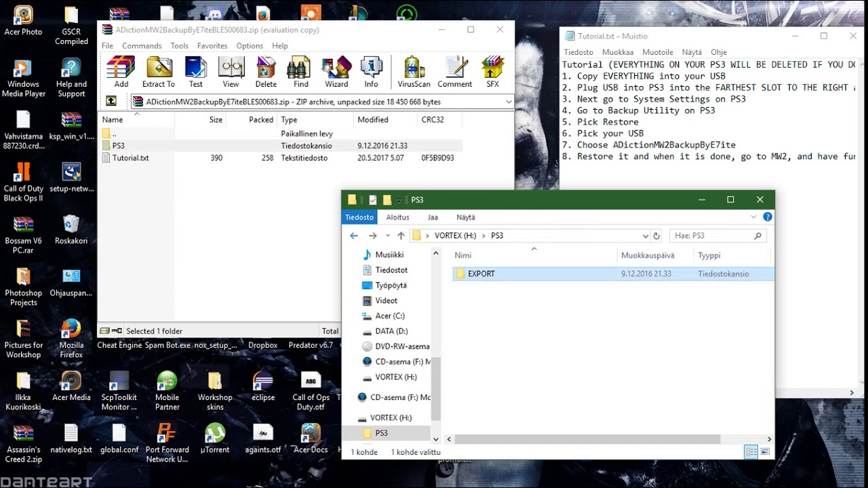
Task: Select Musiikki in Explorer navigation pane
Action: [x=389, y=255]
